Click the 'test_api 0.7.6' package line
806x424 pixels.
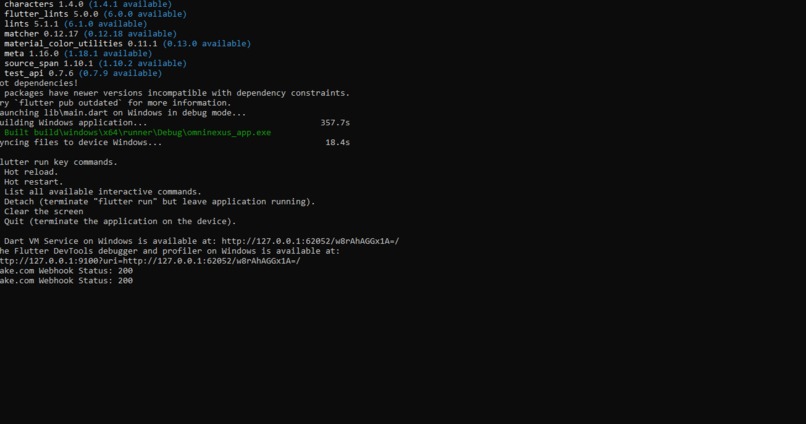click(83, 73)
